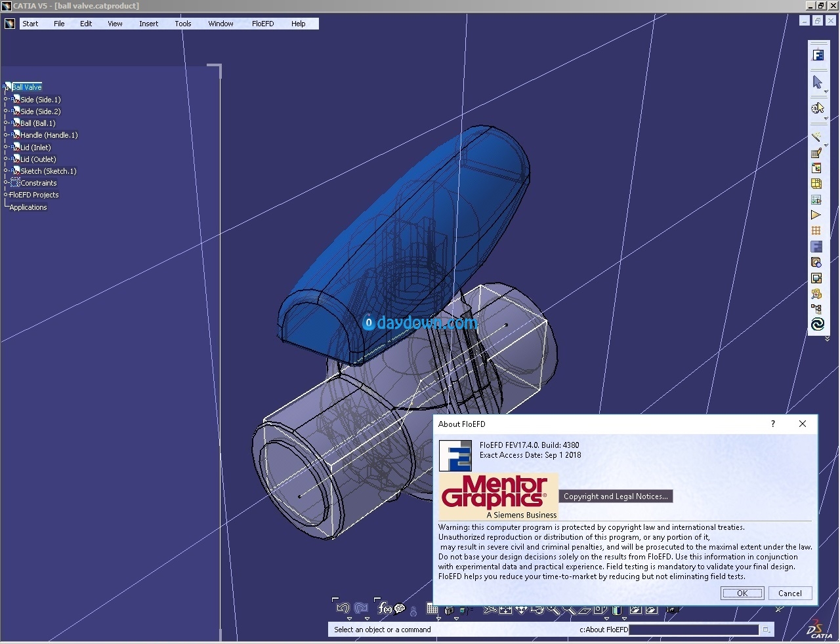Expand the Constraints tree node
The width and height of the screenshot is (840, 644).
(6, 183)
